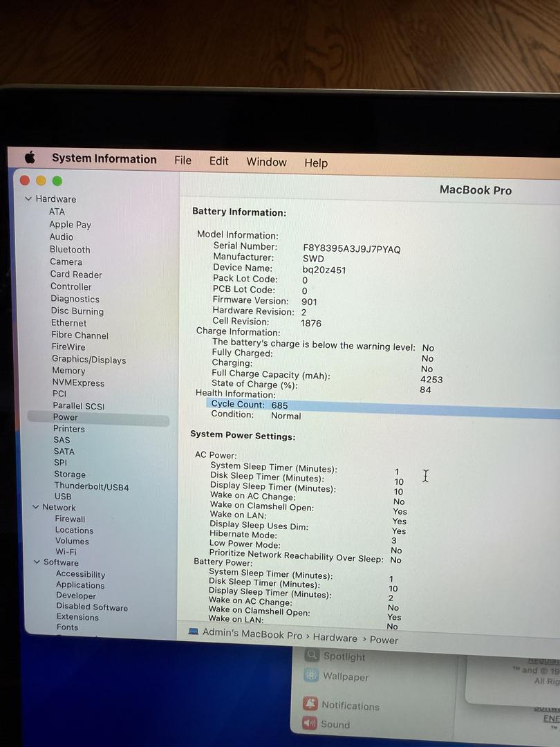Select FireWire in the sidebar
The height and width of the screenshot is (747, 560).
point(68,347)
